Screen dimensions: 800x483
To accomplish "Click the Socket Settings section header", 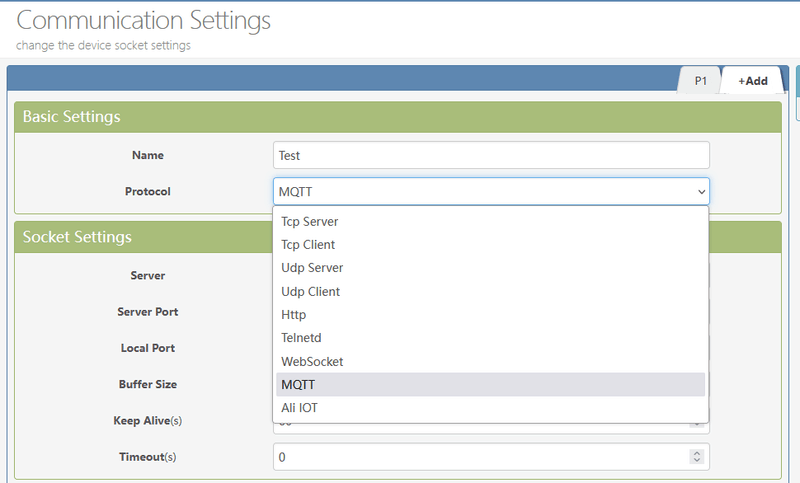I will tap(77, 237).
